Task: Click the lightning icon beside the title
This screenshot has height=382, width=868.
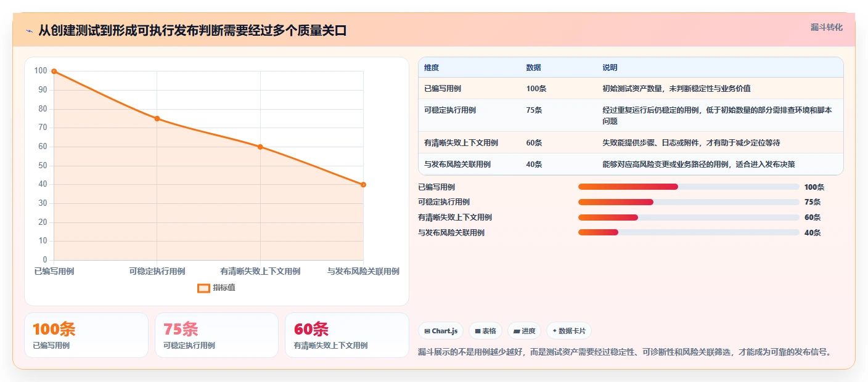Action: pyautogui.click(x=30, y=31)
